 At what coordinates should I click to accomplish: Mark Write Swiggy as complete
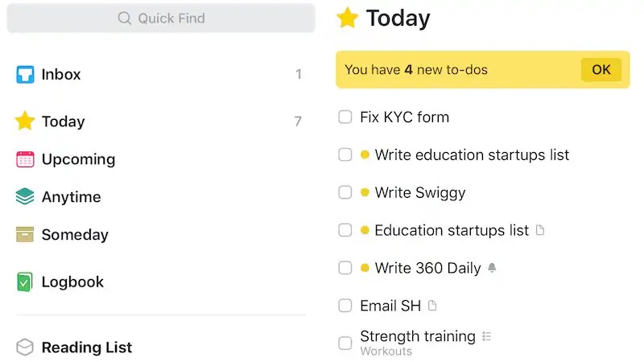click(345, 193)
